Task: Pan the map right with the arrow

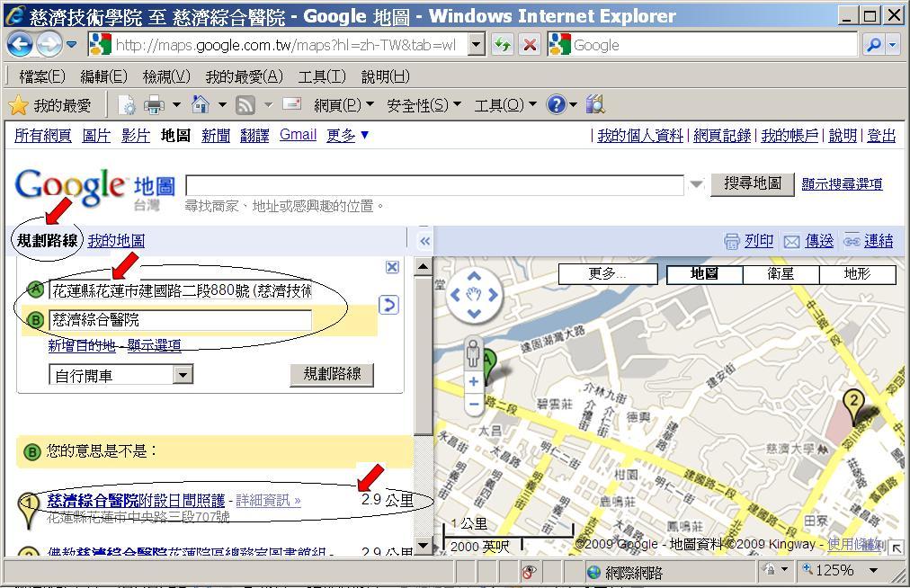Action: [494, 295]
